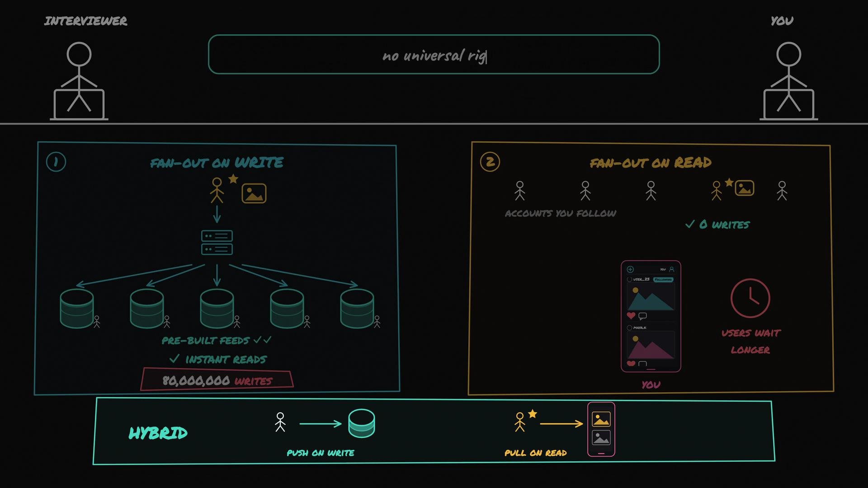This screenshot has width=868, height=488.
Task: Click the pink 'YOU' label under phone
Action: click(x=651, y=385)
